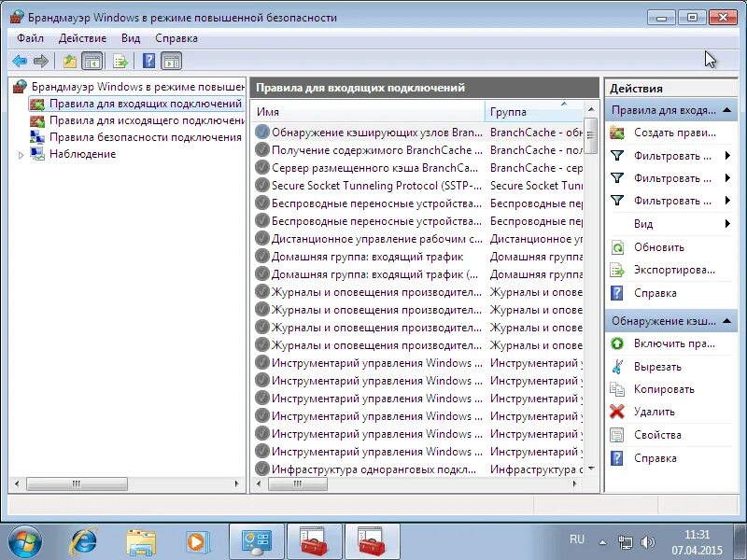The width and height of the screenshot is (747, 560).
Task: Select rule Сервер размещенного кэша BranchCa...
Action: (374, 168)
